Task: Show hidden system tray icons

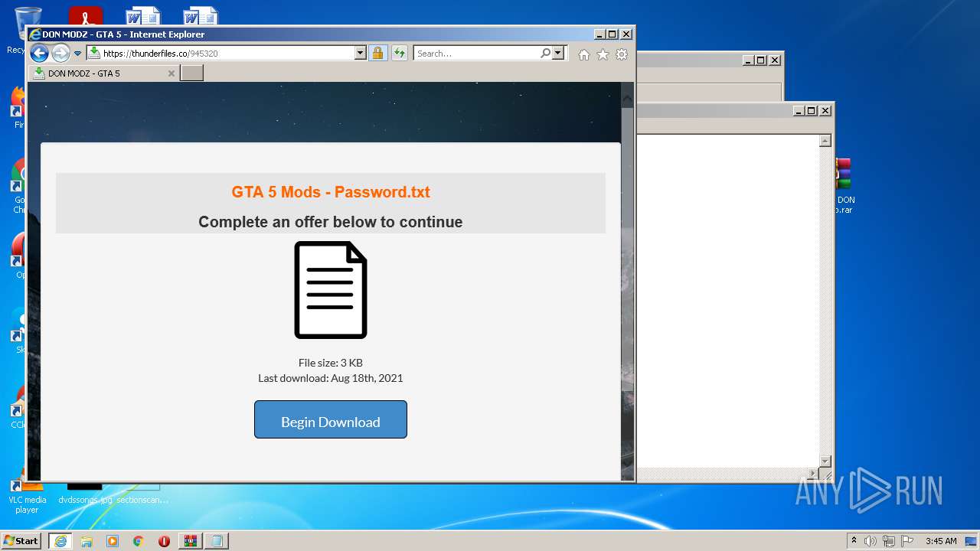Action: (854, 541)
